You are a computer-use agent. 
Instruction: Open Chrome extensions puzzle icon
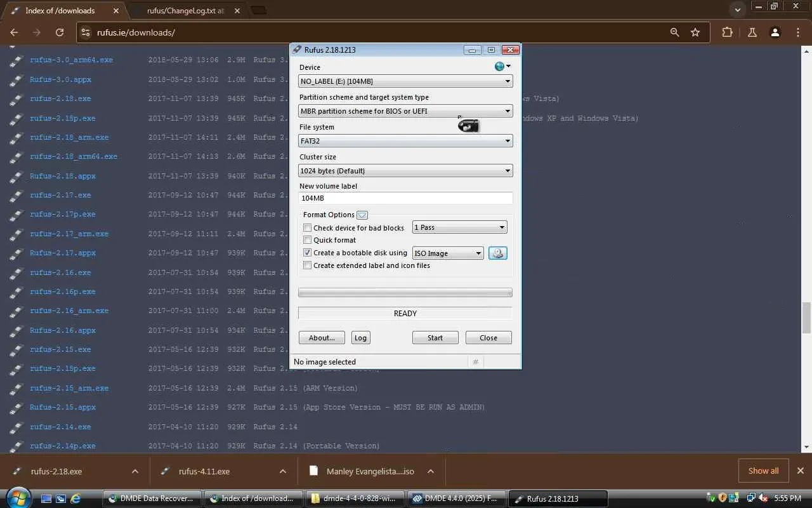point(727,32)
